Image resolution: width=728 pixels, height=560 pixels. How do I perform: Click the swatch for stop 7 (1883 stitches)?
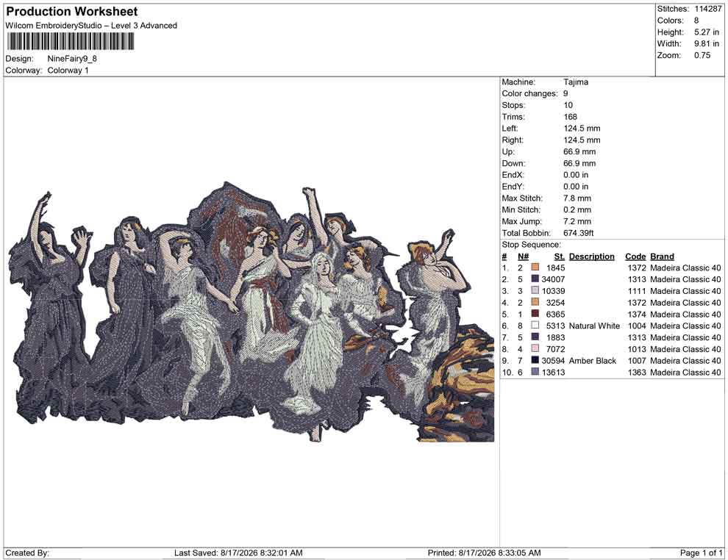tap(535, 337)
